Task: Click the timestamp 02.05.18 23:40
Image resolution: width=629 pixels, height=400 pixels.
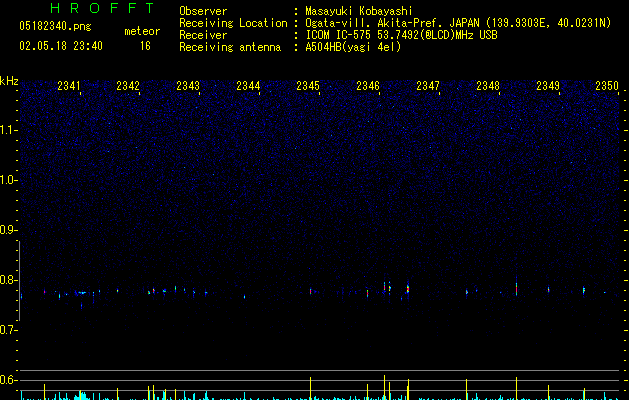Action: point(61,46)
